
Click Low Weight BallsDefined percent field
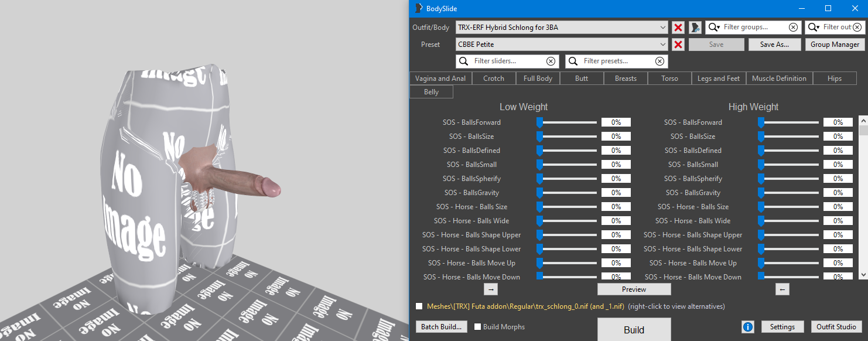[616, 151]
